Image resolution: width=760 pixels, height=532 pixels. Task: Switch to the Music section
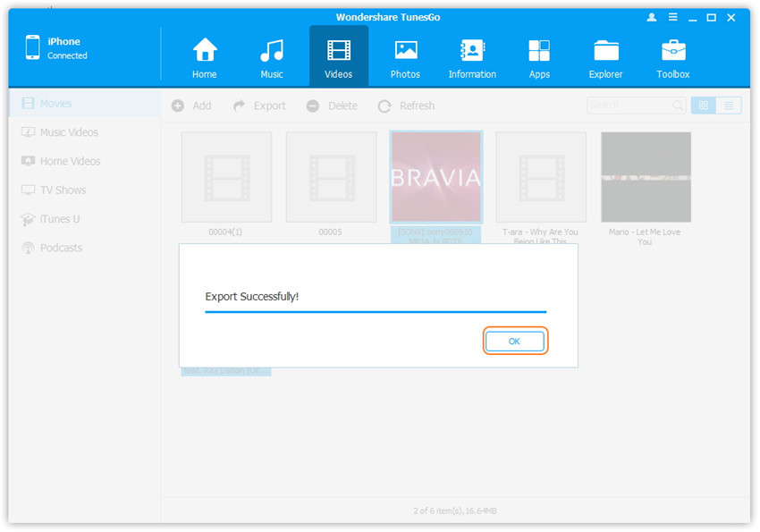click(272, 58)
